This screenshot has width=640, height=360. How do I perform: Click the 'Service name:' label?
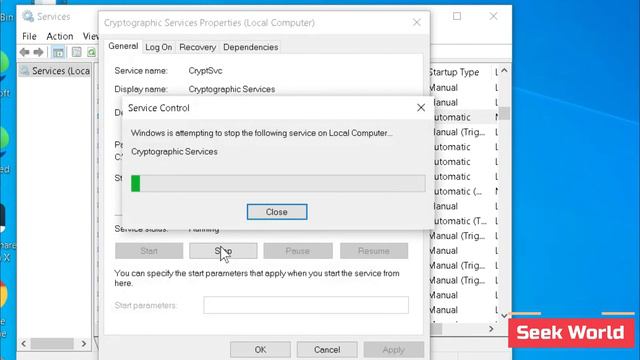141,71
